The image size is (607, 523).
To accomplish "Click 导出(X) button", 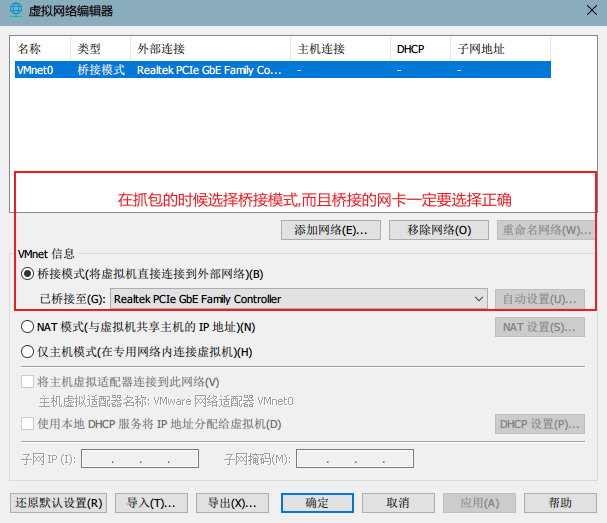I will click(232, 503).
